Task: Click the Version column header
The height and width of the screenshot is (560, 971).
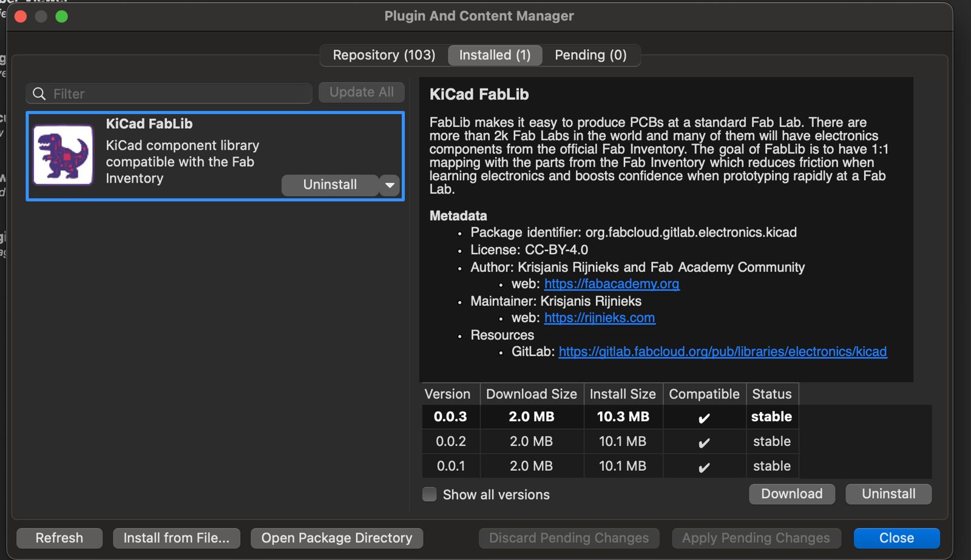Action: [451, 394]
